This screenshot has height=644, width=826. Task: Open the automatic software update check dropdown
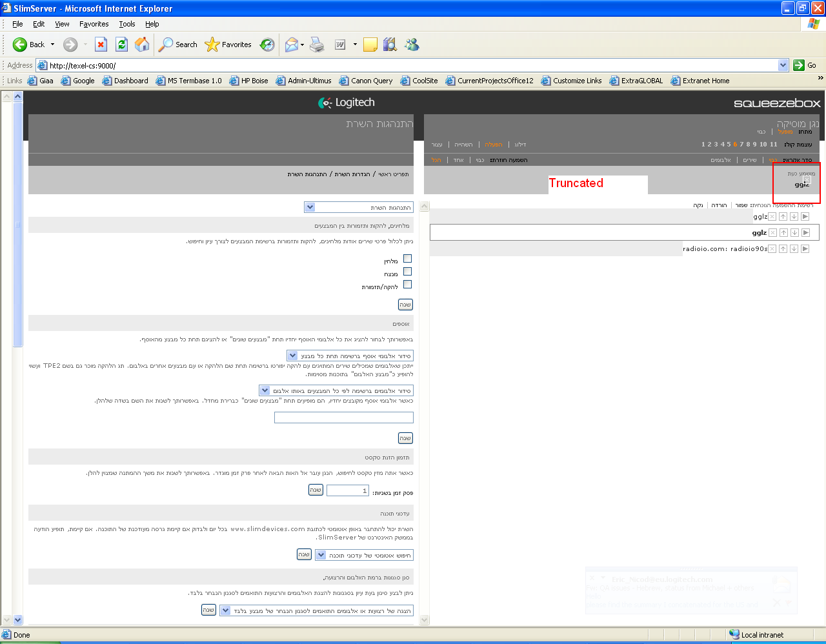coord(321,555)
